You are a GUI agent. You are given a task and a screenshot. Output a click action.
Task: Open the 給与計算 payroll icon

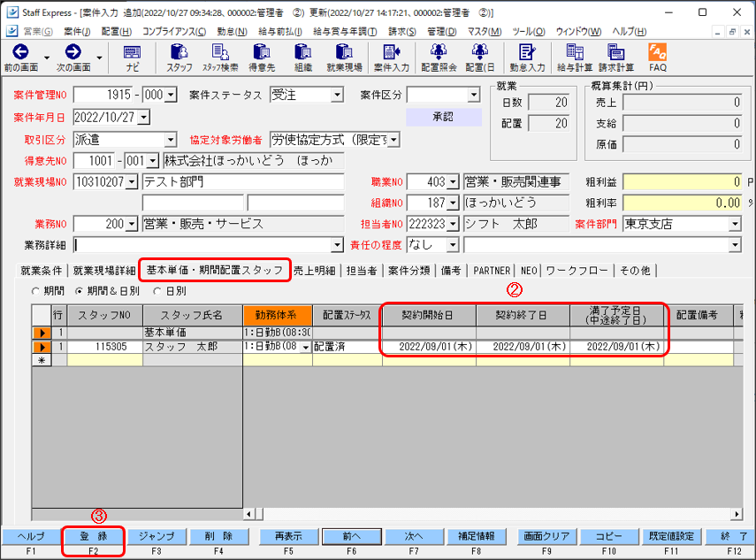point(575,58)
